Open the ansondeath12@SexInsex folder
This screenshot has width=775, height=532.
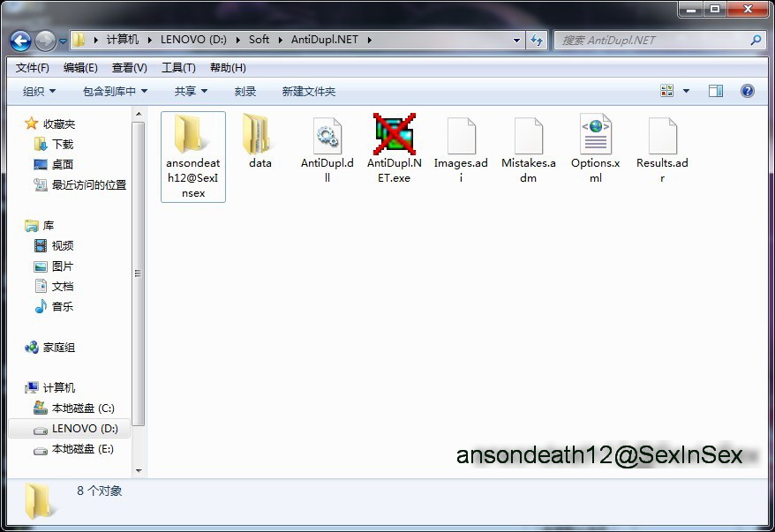192,156
